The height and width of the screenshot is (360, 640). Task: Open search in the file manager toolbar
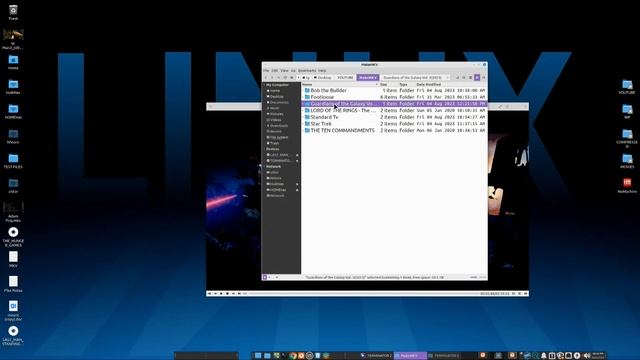click(464, 78)
